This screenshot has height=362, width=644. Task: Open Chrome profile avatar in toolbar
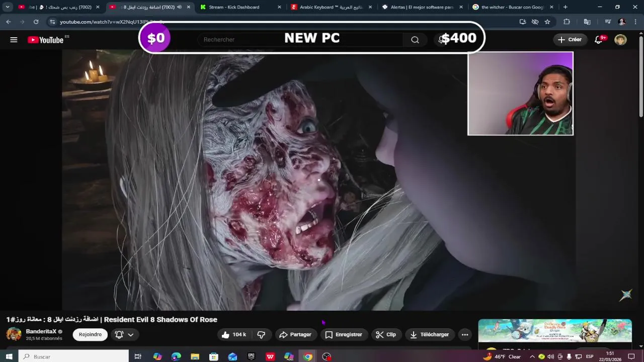[622, 22]
